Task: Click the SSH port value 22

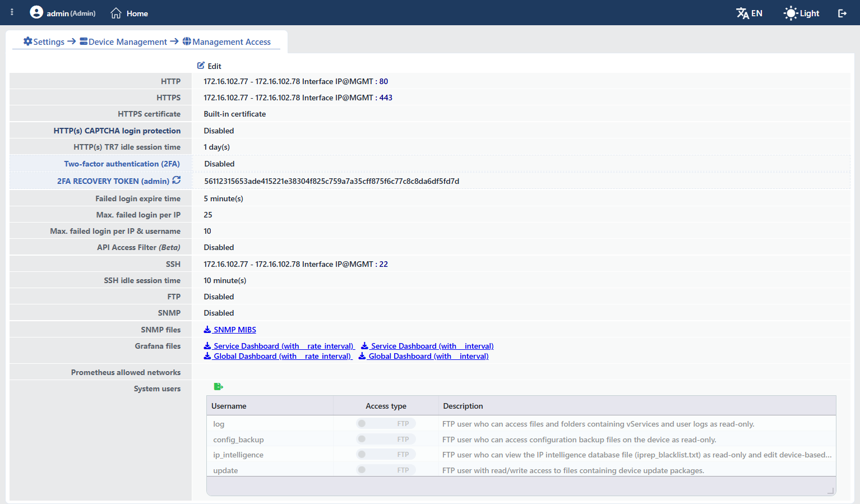Action: pyautogui.click(x=383, y=264)
